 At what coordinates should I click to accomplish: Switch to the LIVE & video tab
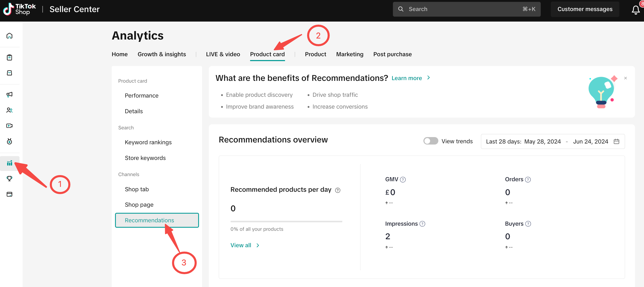pos(223,54)
